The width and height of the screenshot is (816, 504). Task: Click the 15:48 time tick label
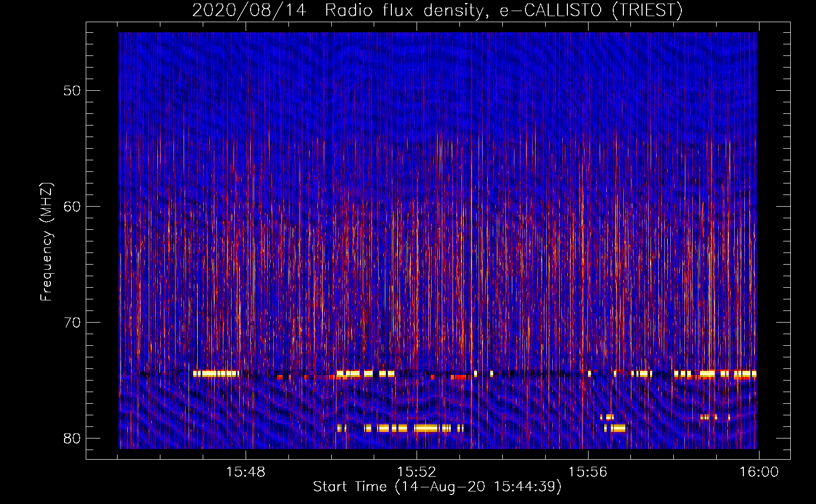click(246, 472)
